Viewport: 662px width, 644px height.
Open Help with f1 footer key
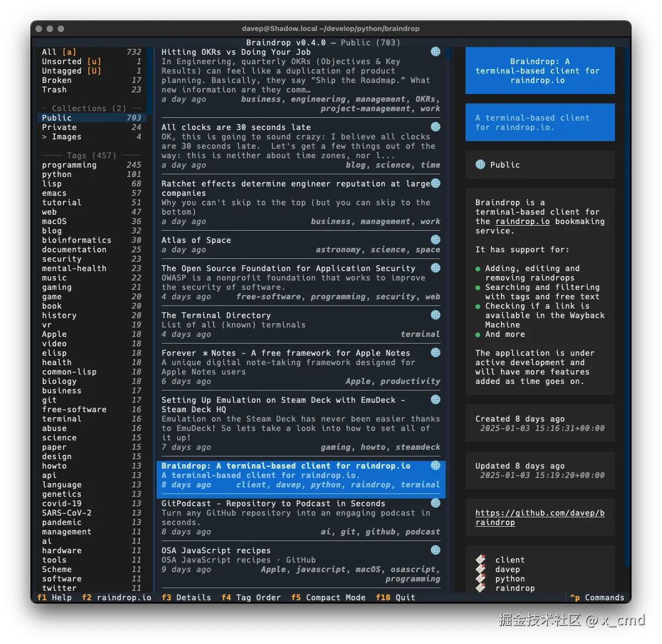pyautogui.click(x=54, y=597)
